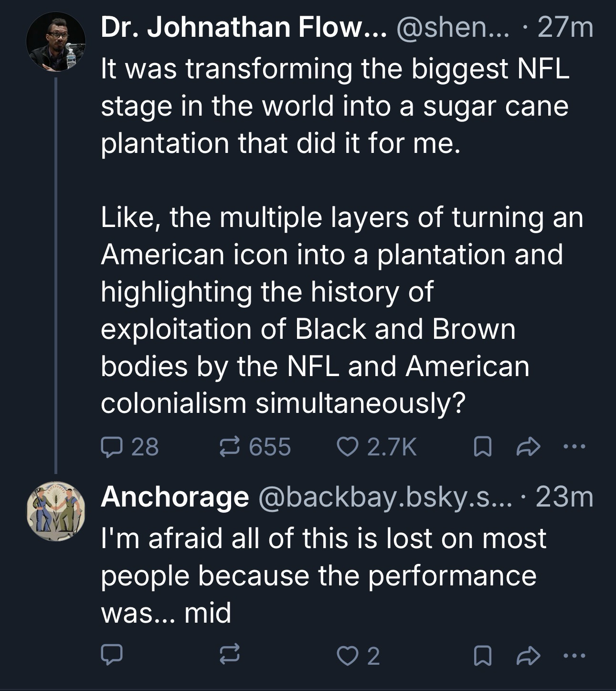
Task: Click the Dr. Johnathan Flow... display name
Action: pos(244,28)
